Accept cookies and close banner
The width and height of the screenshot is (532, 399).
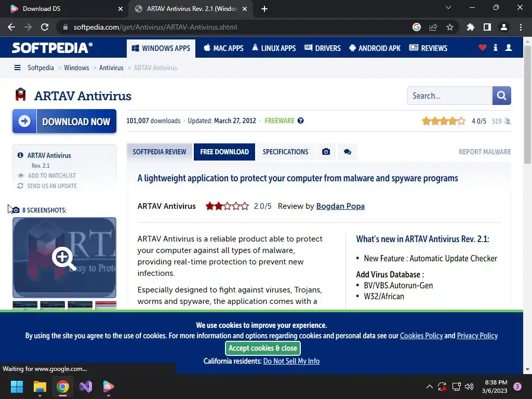(x=263, y=348)
